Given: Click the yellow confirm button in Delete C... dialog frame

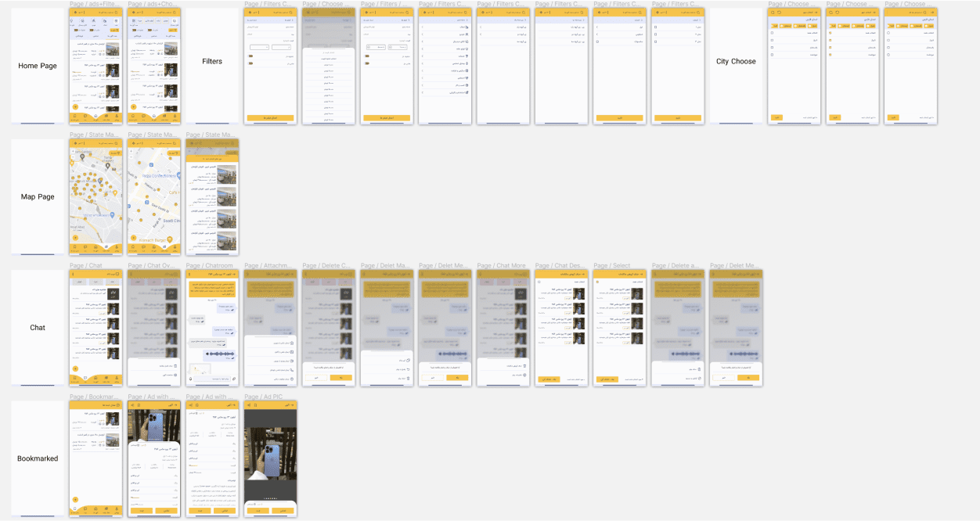Looking at the screenshot, I should (x=341, y=378).
